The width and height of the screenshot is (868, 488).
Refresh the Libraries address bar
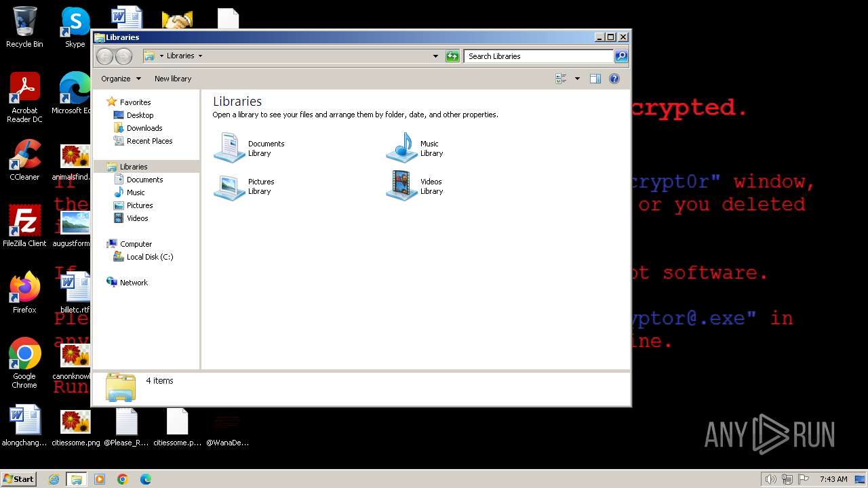coord(452,56)
